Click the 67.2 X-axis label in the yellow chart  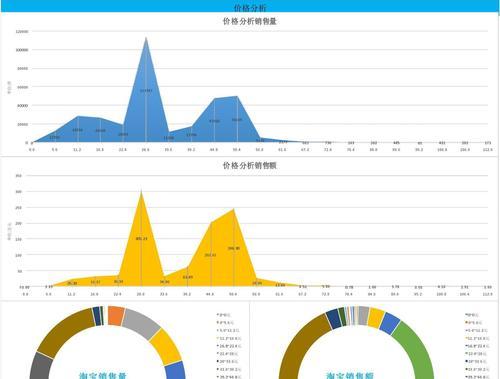(302, 294)
